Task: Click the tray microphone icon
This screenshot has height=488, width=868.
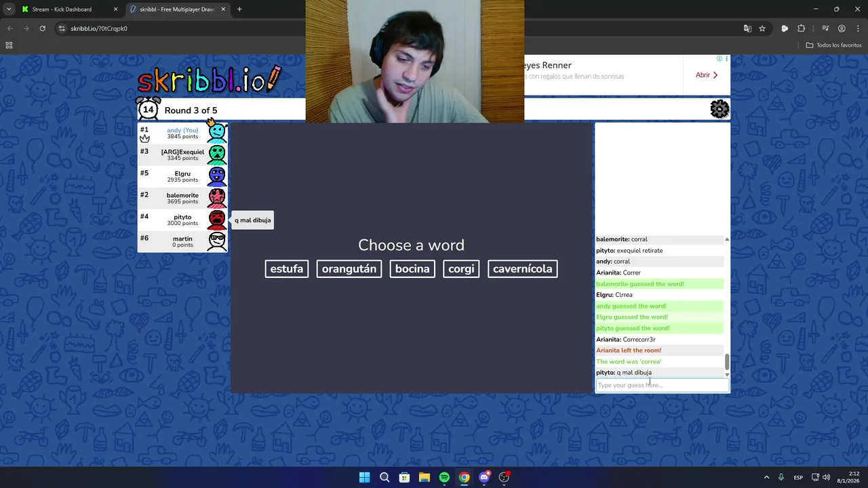Action: click(781, 477)
